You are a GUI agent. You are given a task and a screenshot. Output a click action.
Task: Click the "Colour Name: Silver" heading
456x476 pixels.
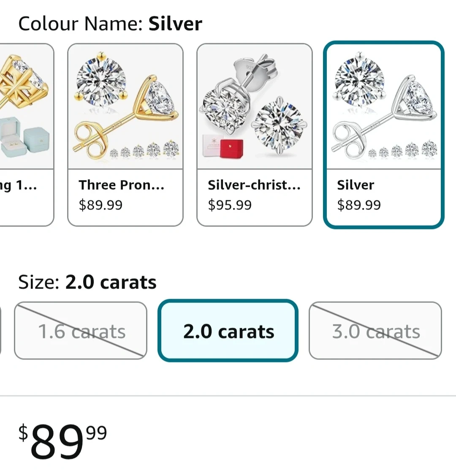110,24
